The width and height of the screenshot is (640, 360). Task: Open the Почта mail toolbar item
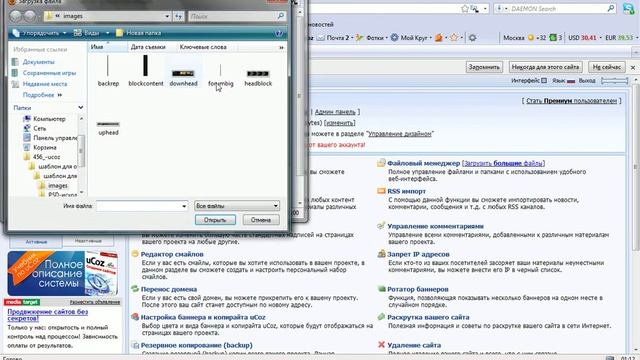[x=333, y=38]
